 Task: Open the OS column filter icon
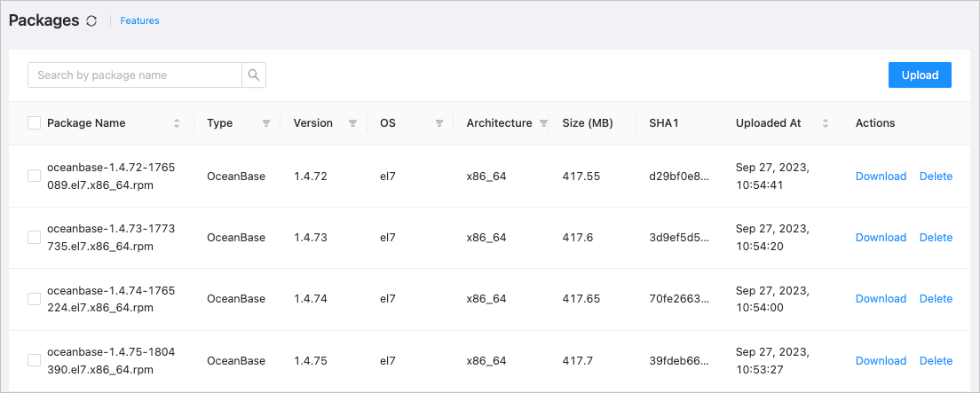point(439,123)
